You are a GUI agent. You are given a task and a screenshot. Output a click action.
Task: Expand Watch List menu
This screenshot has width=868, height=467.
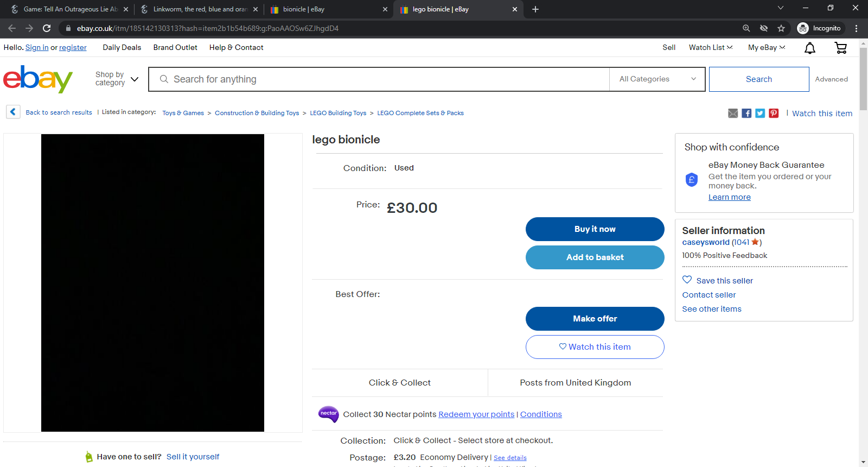711,48
